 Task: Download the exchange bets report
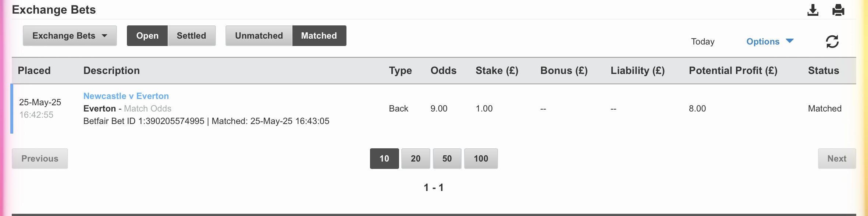pyautogui.click(x=813, y=10)
